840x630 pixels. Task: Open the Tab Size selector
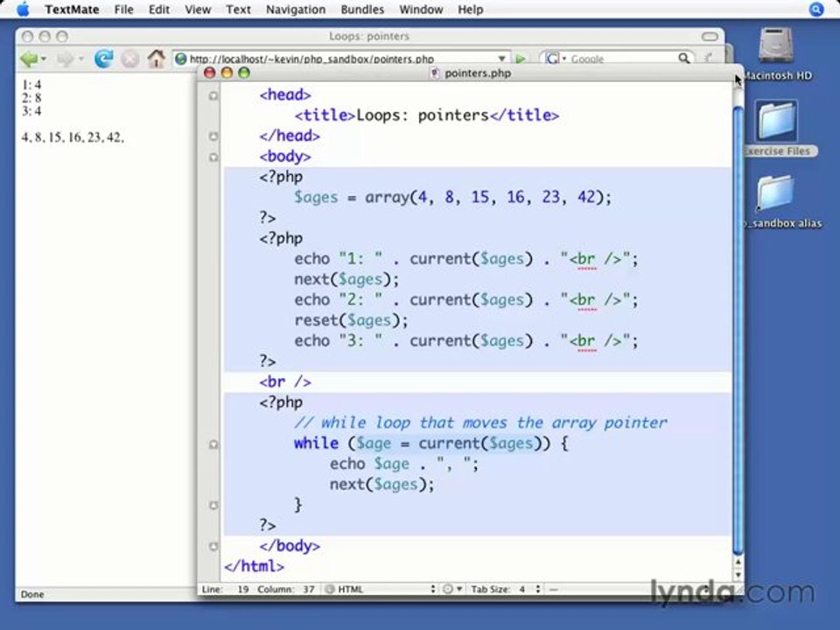[x=505, y=589]
